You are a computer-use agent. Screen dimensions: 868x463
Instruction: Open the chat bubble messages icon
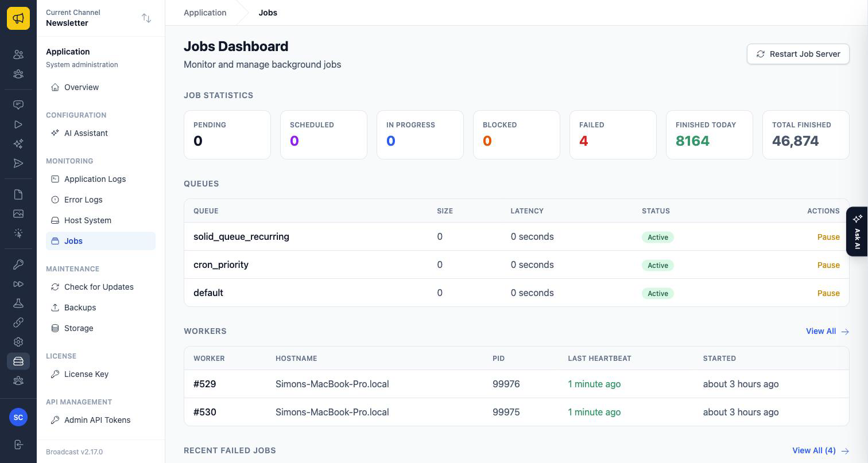coord(18,105)
